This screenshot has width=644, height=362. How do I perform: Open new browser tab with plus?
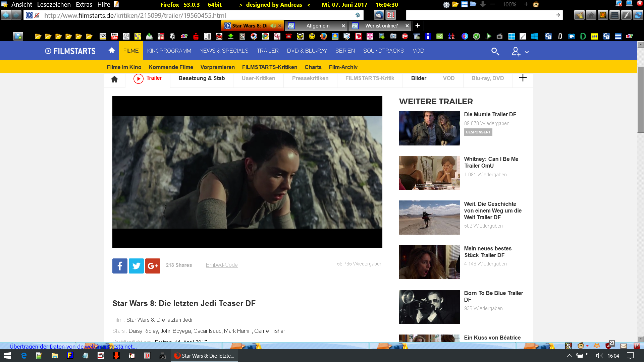point(418,25)
